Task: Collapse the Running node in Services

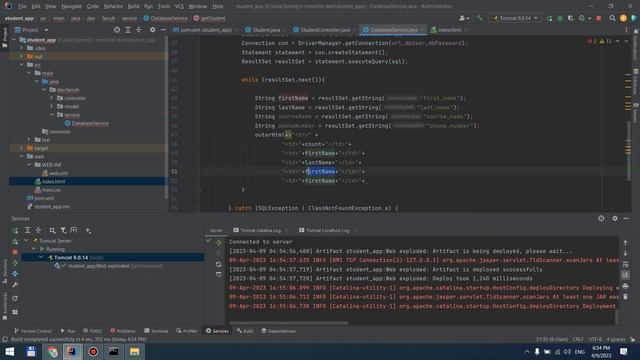Action: coord(34,249)
